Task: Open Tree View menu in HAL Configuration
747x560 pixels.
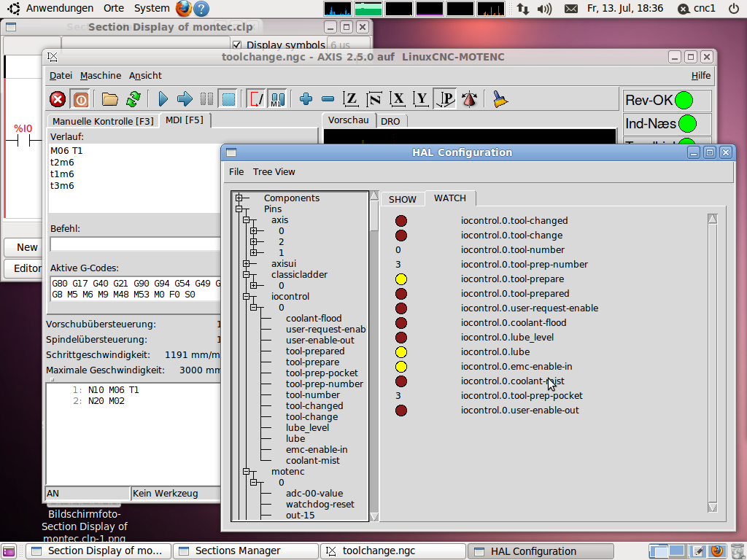Action: click(274, 171)
